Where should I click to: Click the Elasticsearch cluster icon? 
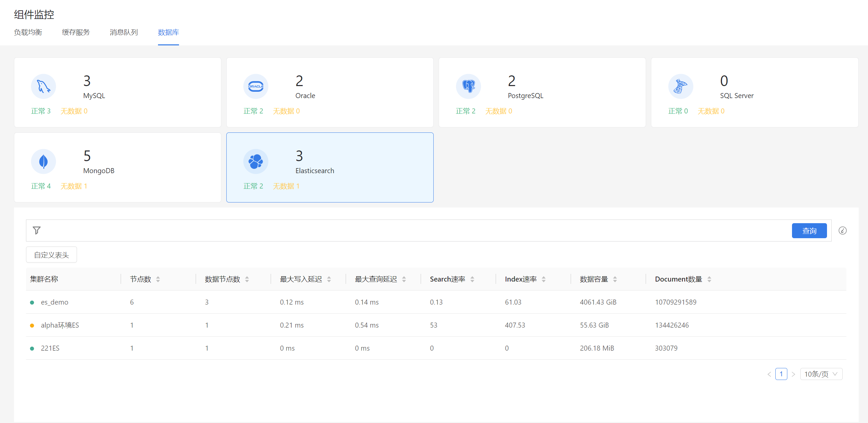pyautogui.click(x=256, y=161)
